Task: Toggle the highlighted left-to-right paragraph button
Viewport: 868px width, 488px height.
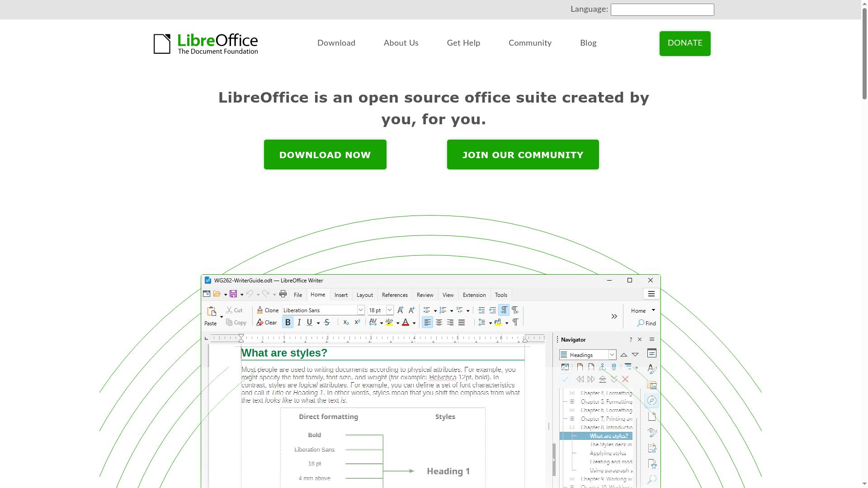Action: pyautogui.click(x=504, y=310)
